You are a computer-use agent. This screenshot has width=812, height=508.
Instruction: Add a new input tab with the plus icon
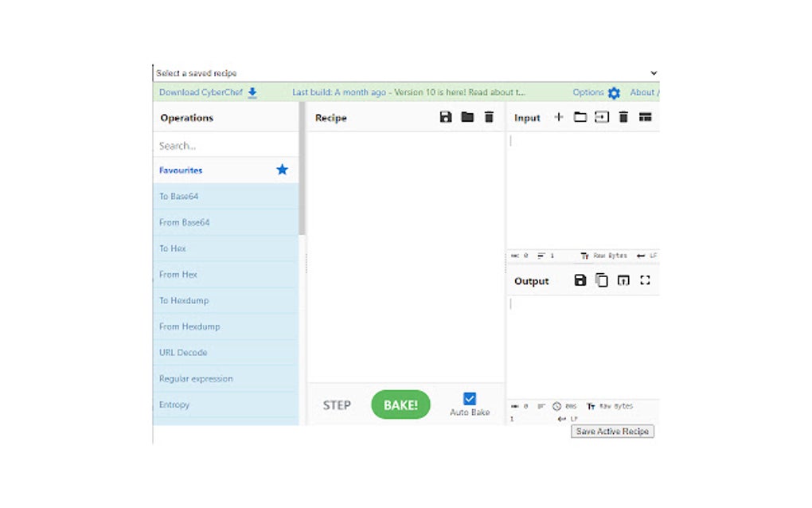[559, 117]
